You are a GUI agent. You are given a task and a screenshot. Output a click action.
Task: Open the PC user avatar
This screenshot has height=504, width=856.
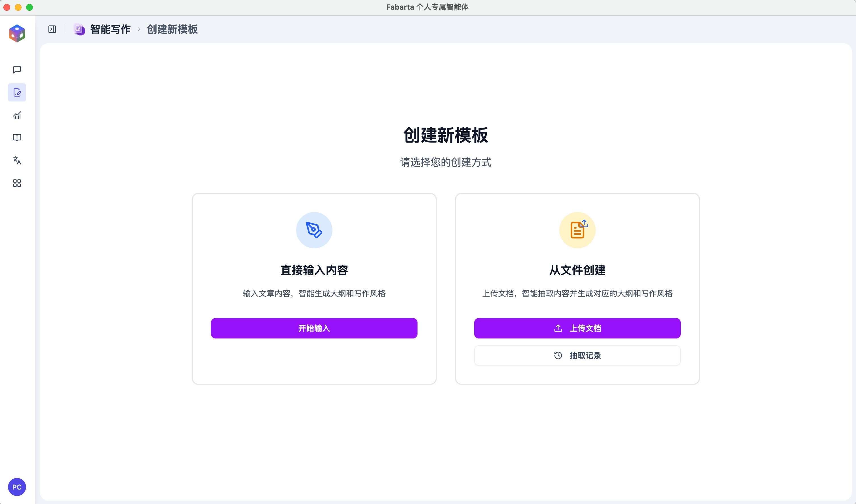[17, 487]
